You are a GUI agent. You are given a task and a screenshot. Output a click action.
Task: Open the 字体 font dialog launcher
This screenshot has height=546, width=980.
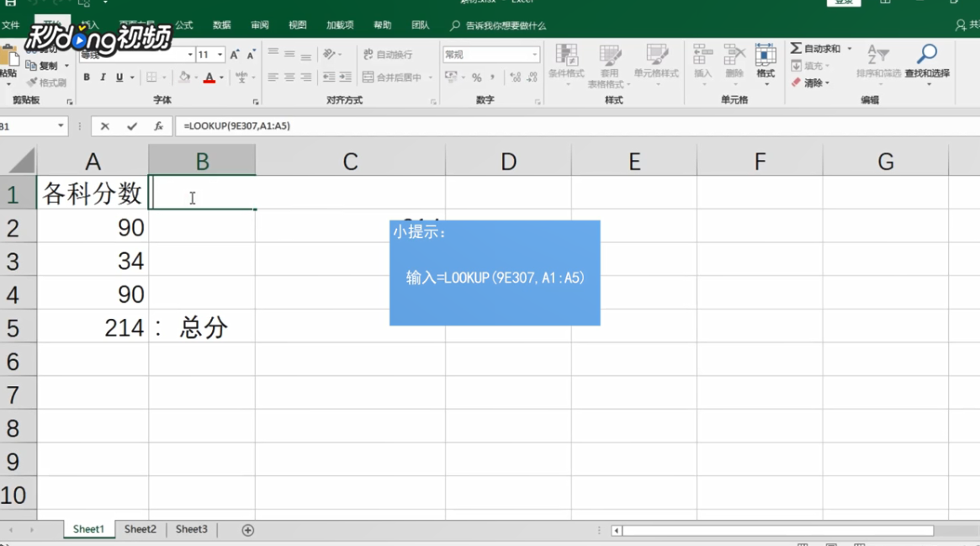click(256, 102)
